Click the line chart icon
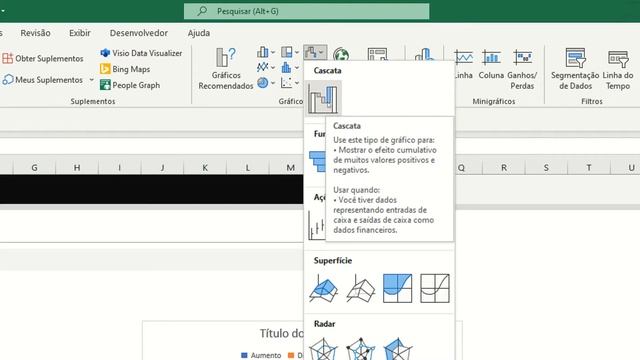640x360 pixels. point(263,67)
